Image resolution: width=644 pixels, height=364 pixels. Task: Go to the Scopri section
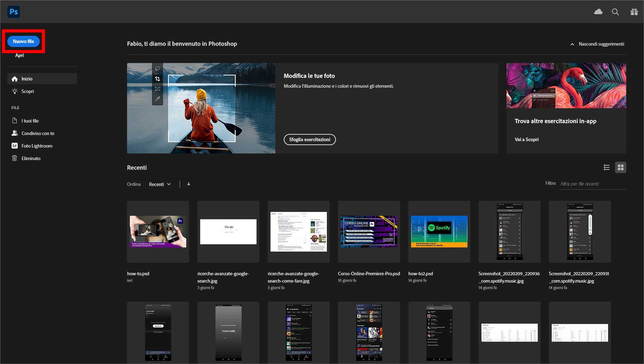pos(27,91)
